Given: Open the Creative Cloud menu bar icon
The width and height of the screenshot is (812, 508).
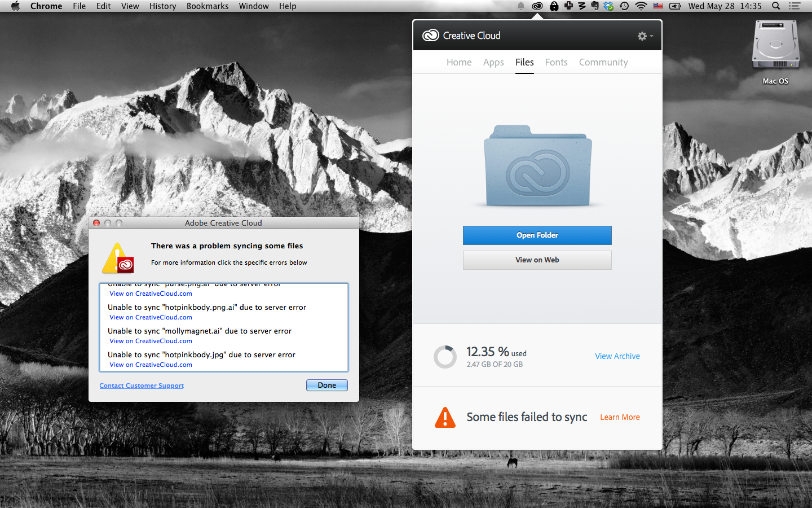Looking at the screenshot, I should [x=537, y=6].
